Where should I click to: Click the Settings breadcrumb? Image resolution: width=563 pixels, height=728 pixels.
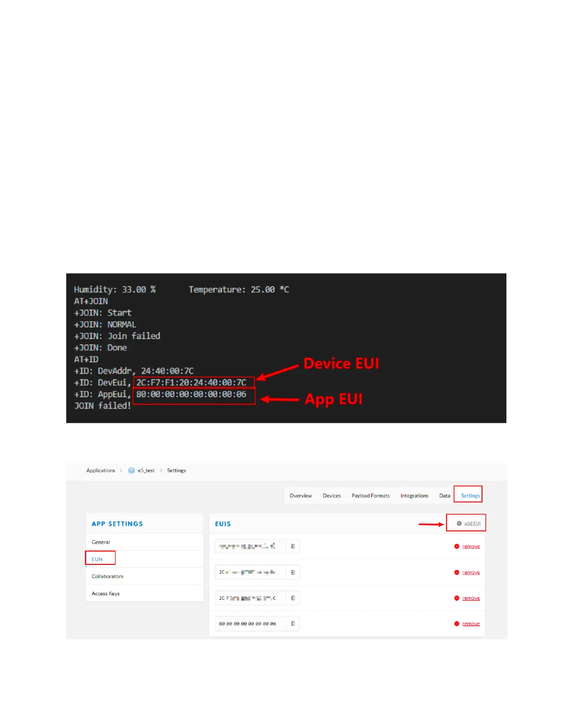tap(177, 471)
